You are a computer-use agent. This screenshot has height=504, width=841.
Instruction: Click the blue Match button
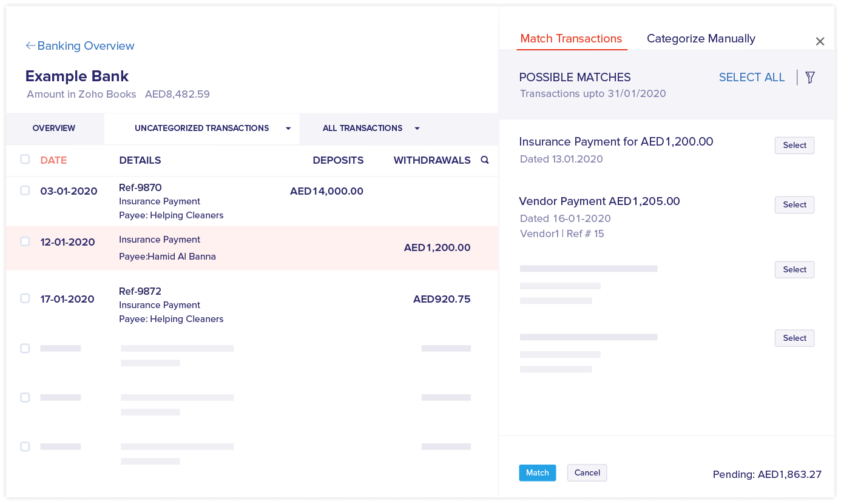pos(538,473)
